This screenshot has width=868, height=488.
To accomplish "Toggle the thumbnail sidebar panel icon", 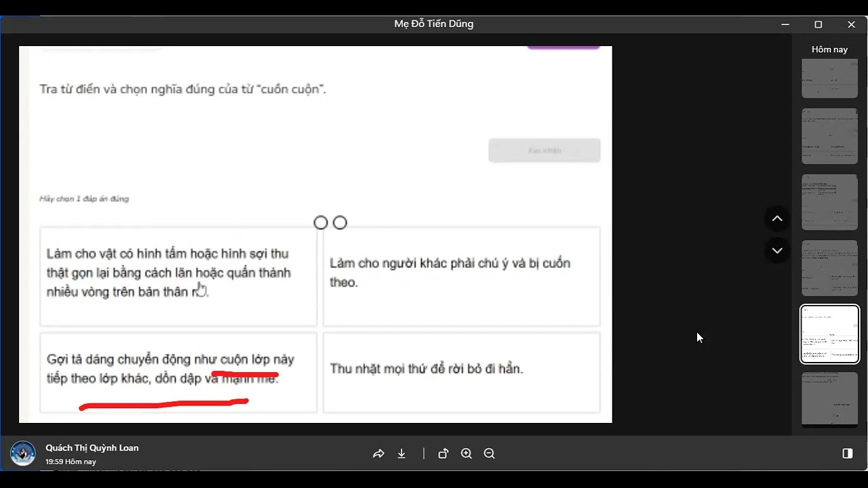I will click(x=848, y=453).
